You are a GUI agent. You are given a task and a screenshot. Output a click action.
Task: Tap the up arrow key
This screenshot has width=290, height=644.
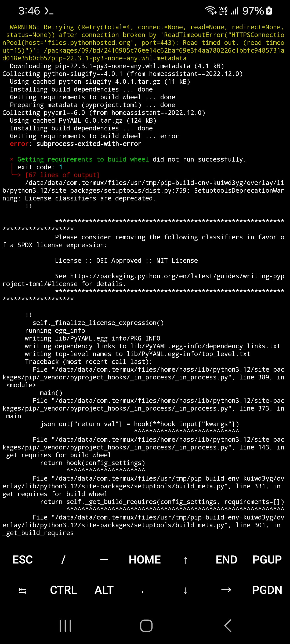186,560
